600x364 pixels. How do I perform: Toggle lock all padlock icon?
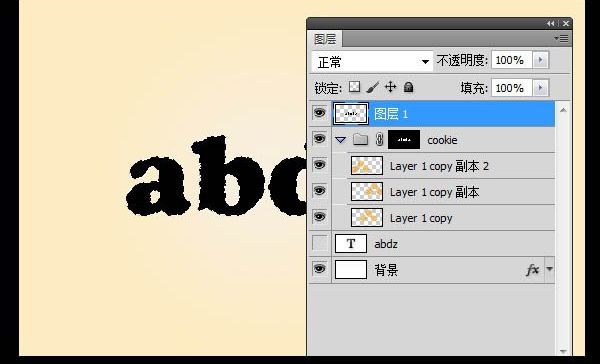(x=408, y=88)
